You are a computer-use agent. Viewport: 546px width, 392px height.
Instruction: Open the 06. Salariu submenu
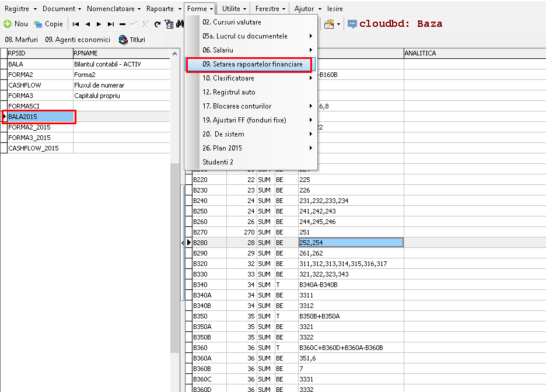click(x=258, y=50)
